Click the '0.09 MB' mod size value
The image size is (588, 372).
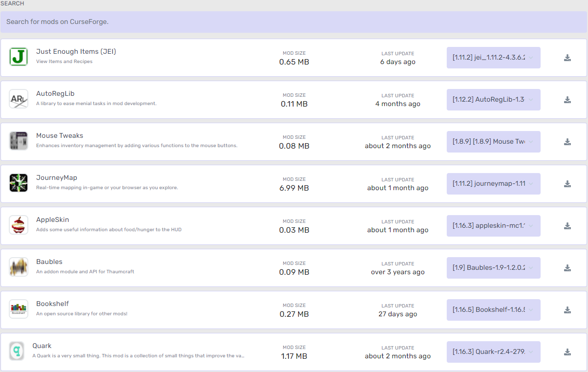point(294,272)
